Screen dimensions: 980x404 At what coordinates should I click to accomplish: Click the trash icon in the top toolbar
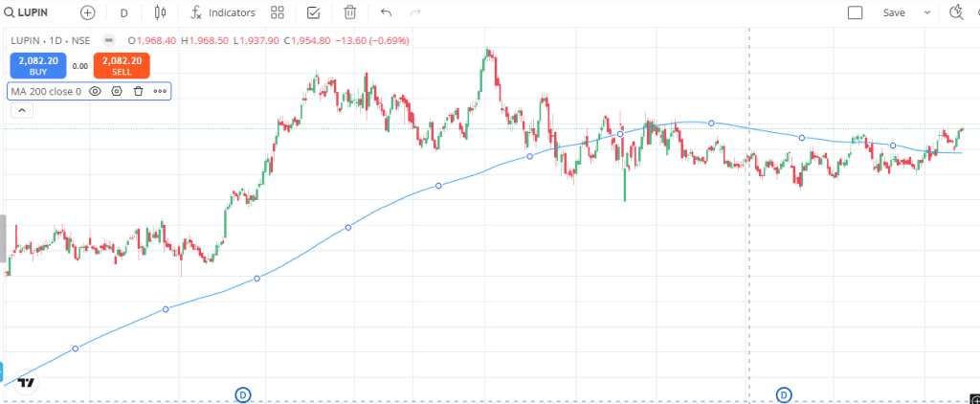(x=350, y=12)
